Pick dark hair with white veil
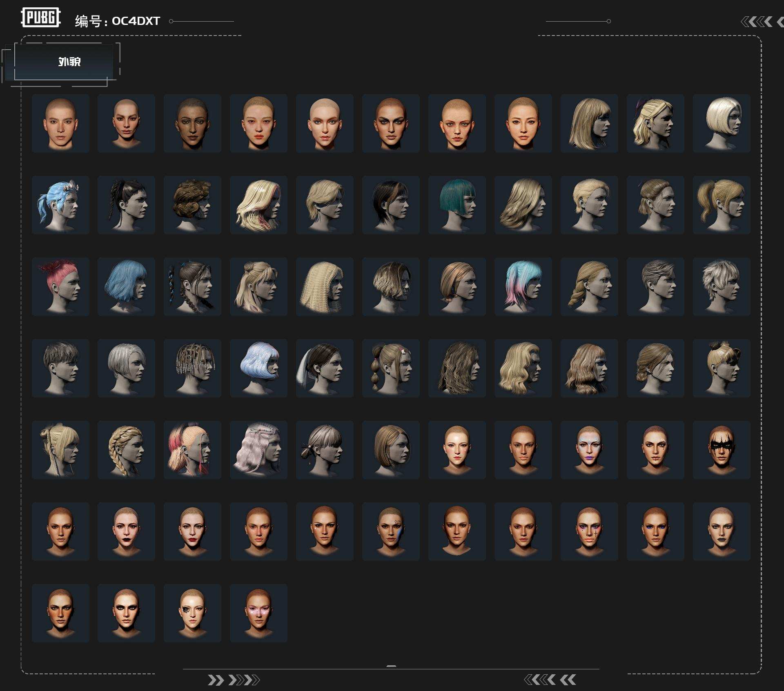This screenshot has width=784, height=691. [325, 368]
